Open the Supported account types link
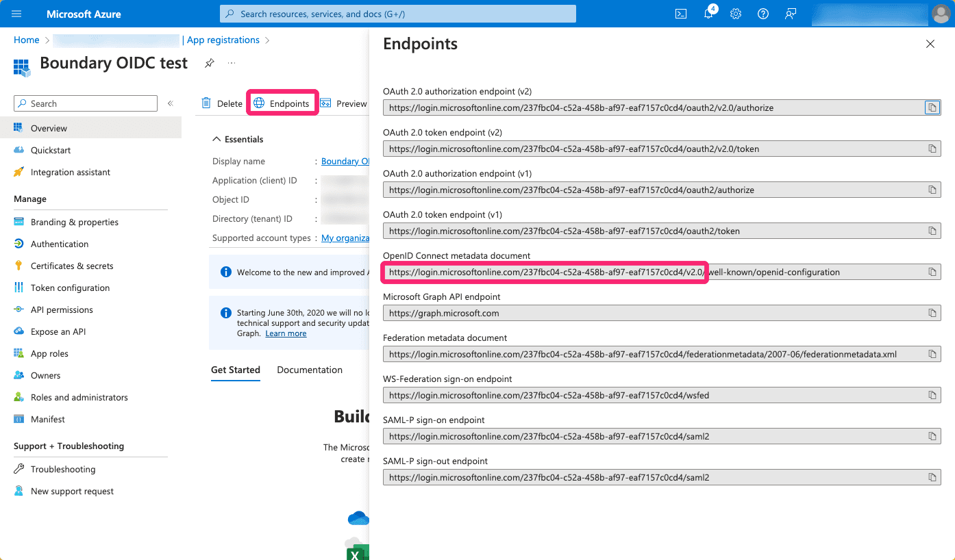The height and width of the screenshot is (560, 955). [x=345, y=238]
